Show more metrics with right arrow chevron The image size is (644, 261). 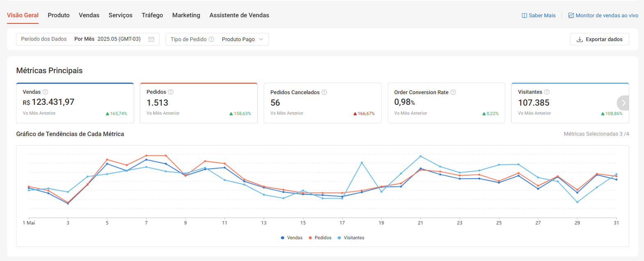coord(623,103)
